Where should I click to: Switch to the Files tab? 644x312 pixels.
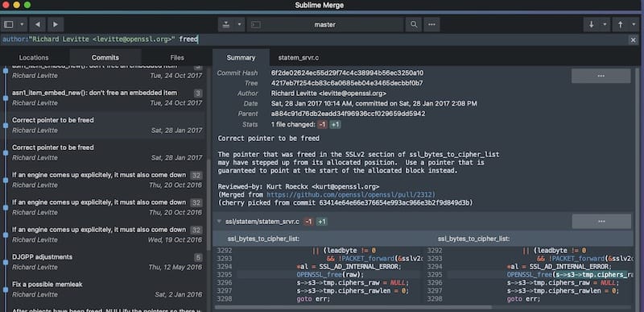click(x=177, y=57)
